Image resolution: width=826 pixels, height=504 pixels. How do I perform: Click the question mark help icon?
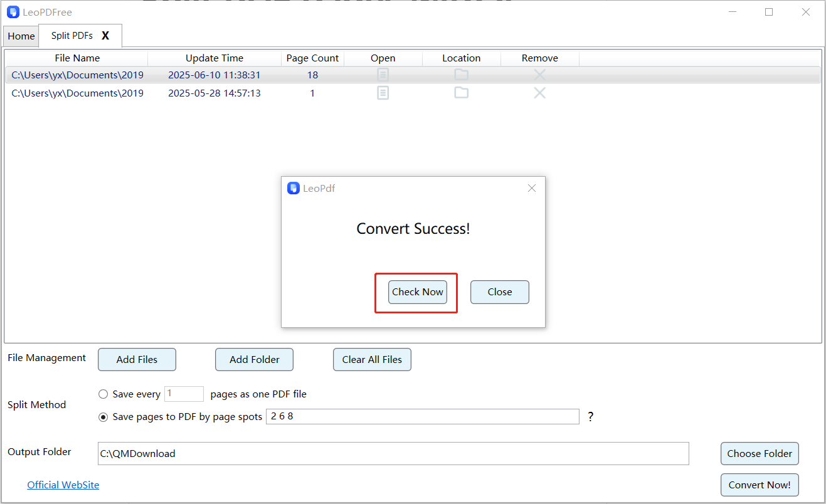click(591, 416)
